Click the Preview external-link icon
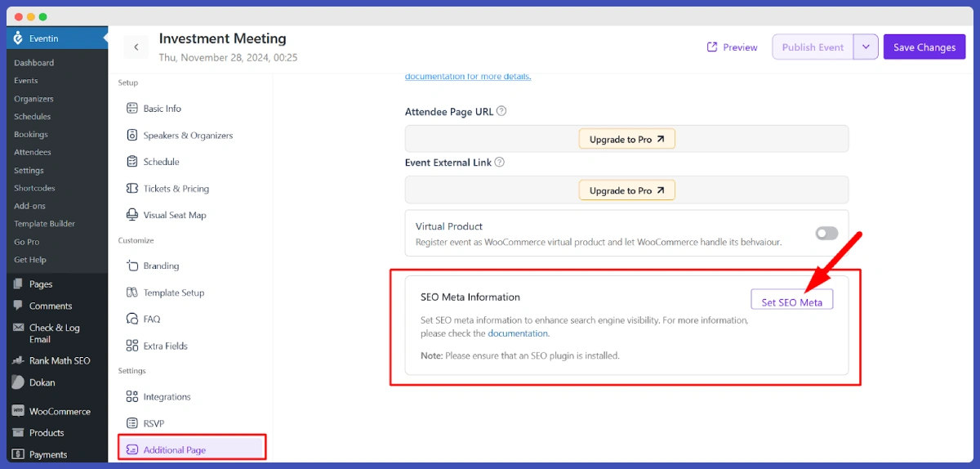Viewport: 980px width, 469px height. (712, 47)
